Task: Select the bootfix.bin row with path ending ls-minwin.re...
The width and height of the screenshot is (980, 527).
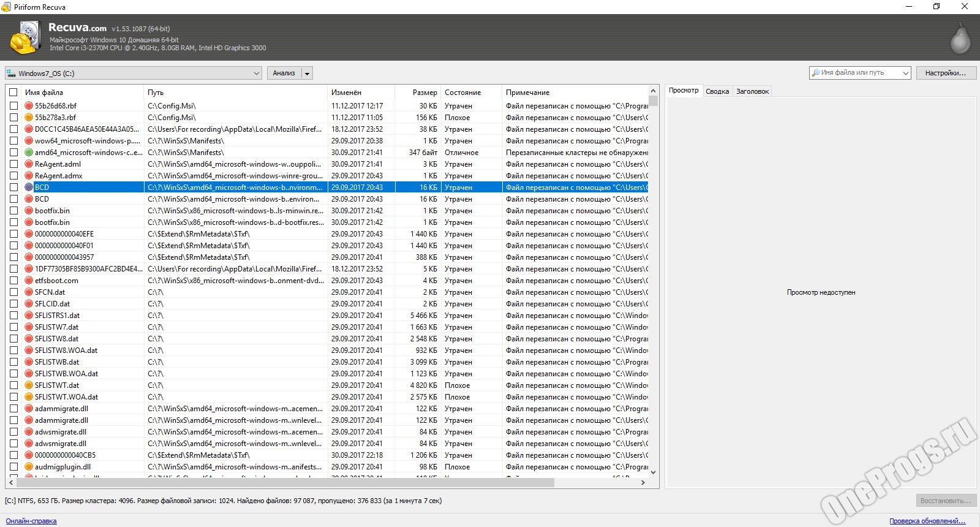Action: click(x=328, y=211)
